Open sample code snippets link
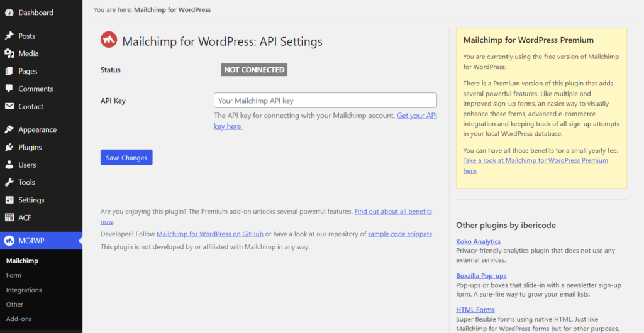The height and width of the screenshot is (333, 644). pyautogui.click(x=400, y=234)
